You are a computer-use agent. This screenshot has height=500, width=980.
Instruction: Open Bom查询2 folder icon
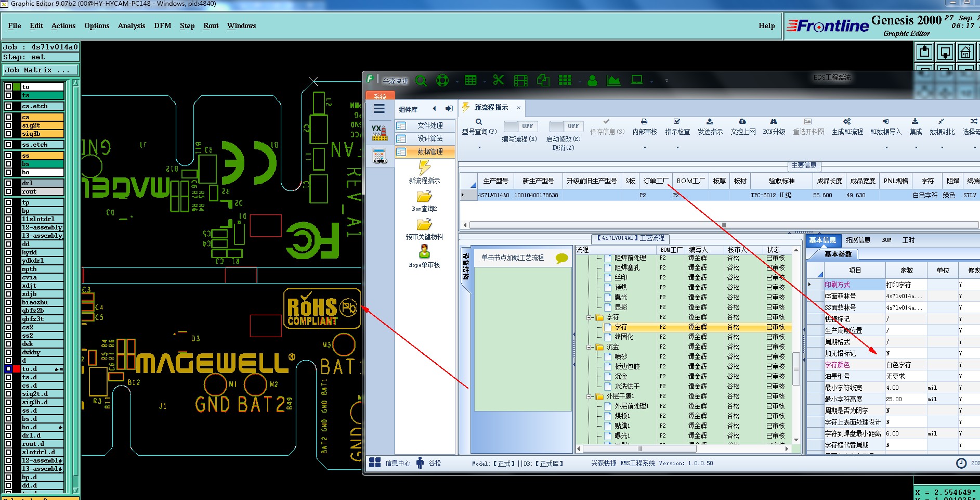[424, 196]
